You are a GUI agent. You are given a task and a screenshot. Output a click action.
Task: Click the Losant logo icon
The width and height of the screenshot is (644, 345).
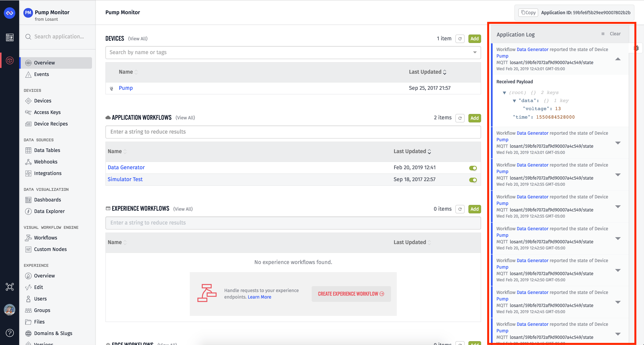tap(10, 13)
